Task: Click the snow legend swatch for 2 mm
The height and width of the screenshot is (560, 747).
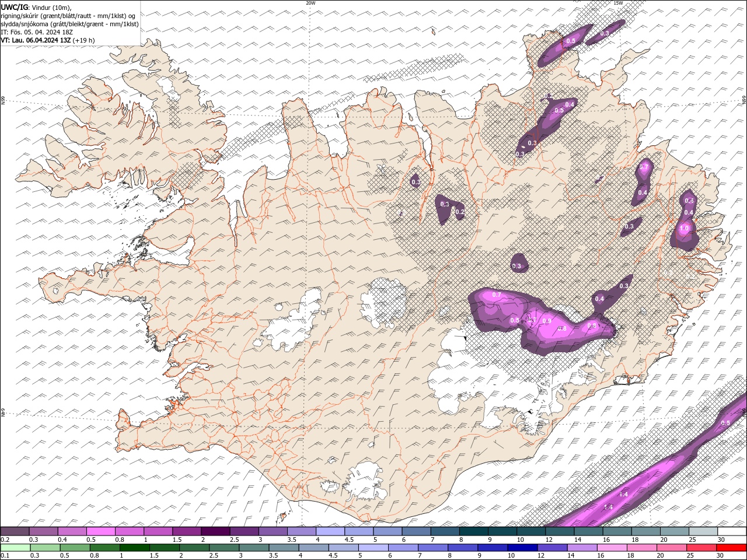Action: (215, 531)
